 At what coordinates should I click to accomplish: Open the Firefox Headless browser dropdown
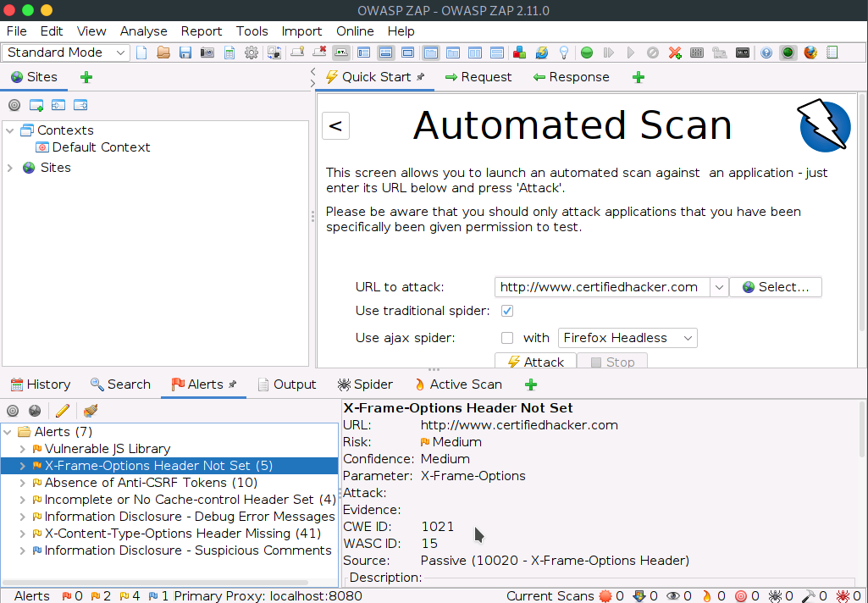(627, 338)
